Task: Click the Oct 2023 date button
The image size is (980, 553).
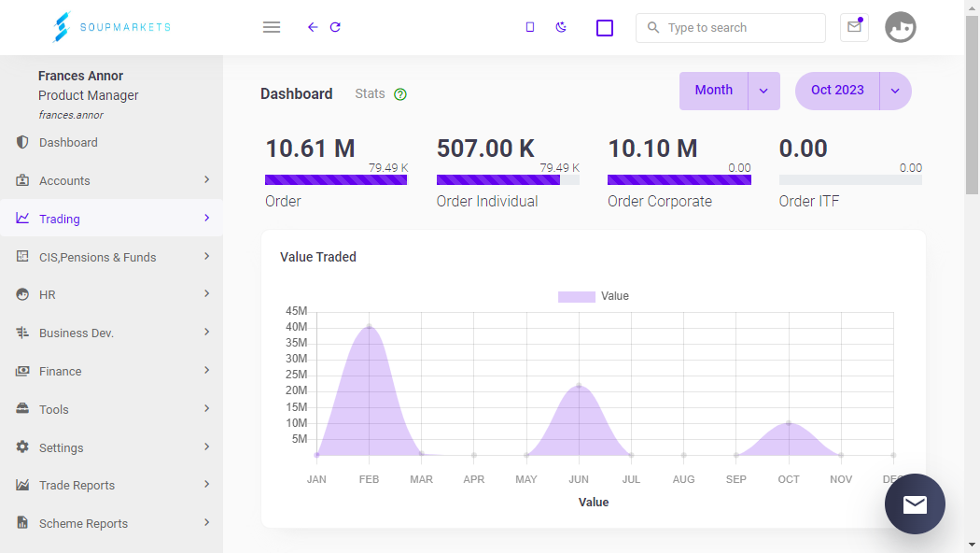Action: click(x=837, y=90)
